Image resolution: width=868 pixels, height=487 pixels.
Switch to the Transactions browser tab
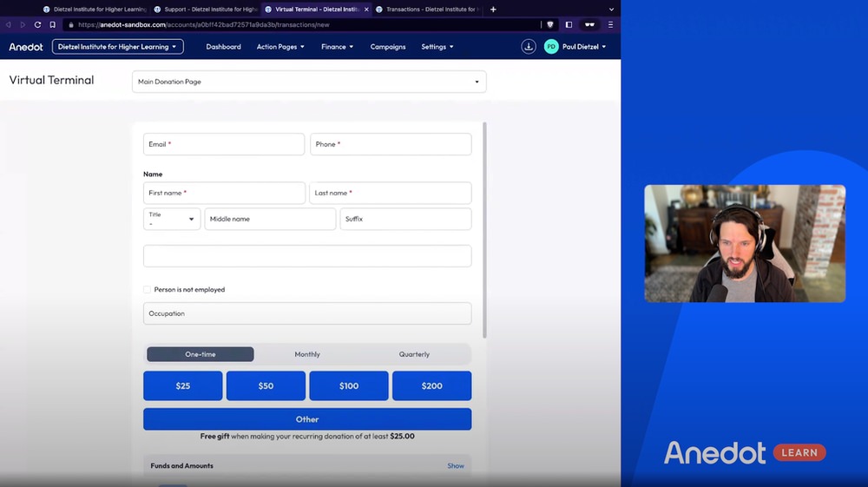pos(427,10)
